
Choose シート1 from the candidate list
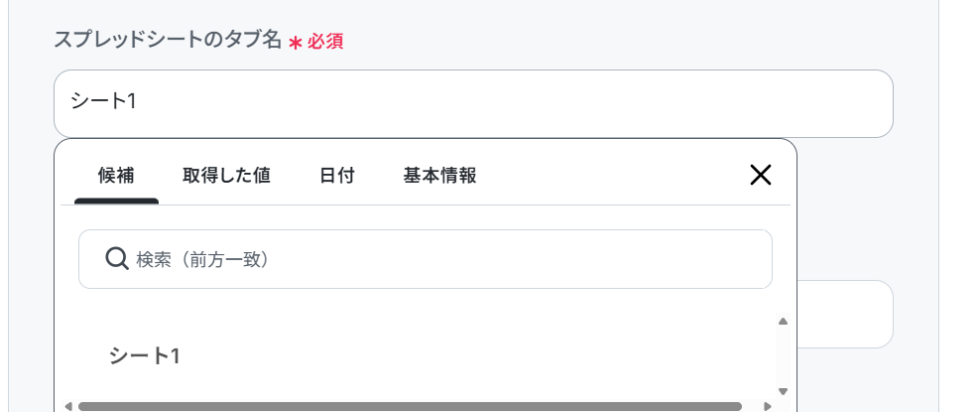145,355
